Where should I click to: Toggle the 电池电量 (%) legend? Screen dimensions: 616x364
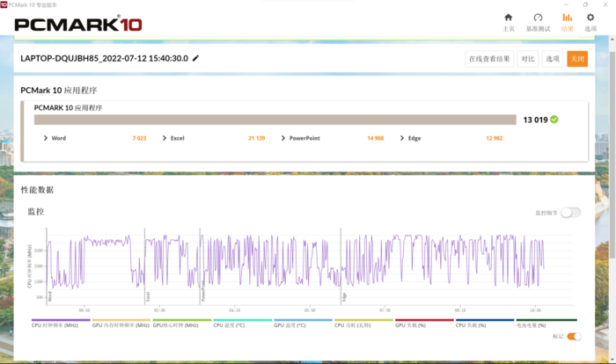[x=546, y=324]
